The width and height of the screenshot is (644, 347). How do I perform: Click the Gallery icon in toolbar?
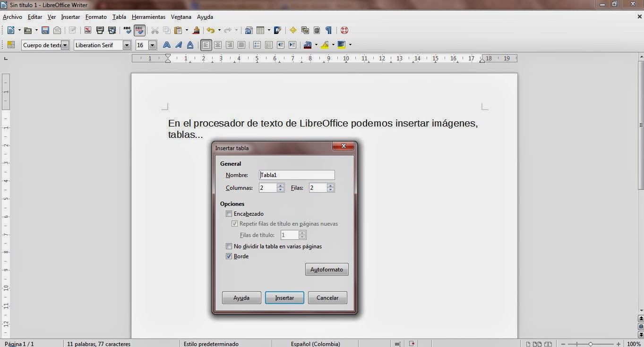point(305,30)
